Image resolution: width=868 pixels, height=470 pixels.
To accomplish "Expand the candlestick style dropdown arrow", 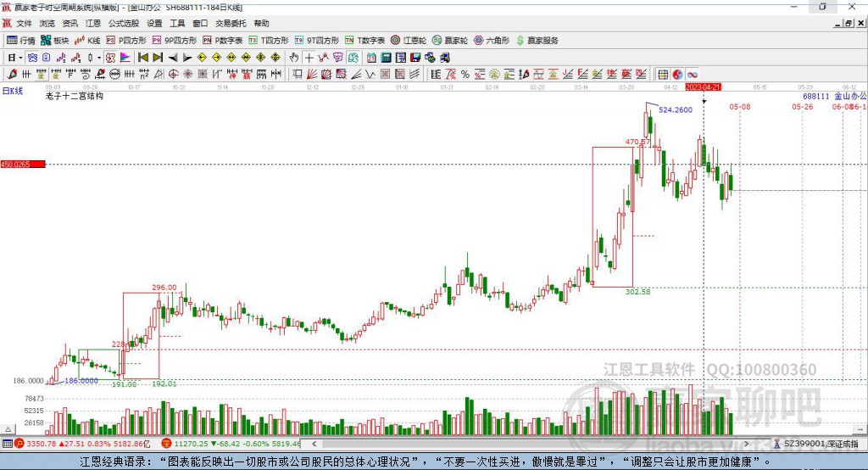I will pyautogui.click(x=99, y=58).
